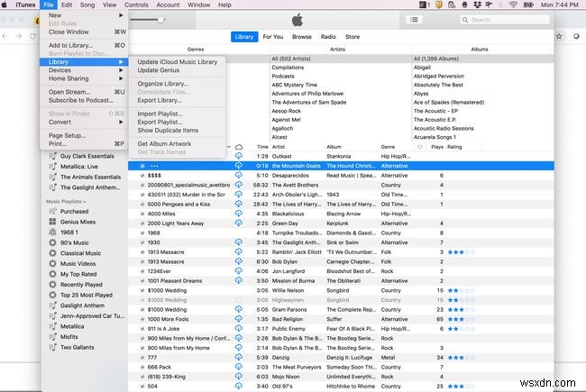Open the Dropbox menu bar icon
586x392 pixels.
[x=477, y=5]
